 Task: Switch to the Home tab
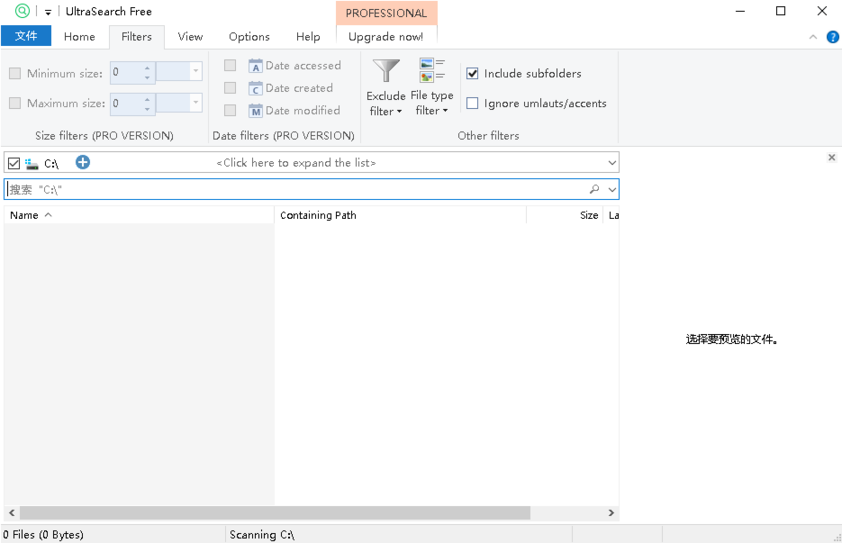(x=79, y=37)
